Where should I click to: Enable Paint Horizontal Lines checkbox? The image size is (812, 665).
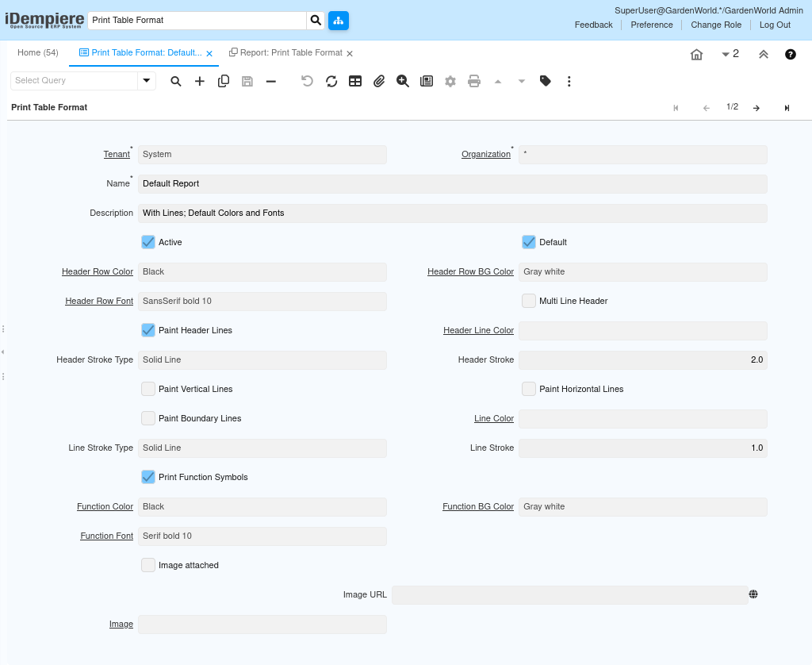click(529, 390)
